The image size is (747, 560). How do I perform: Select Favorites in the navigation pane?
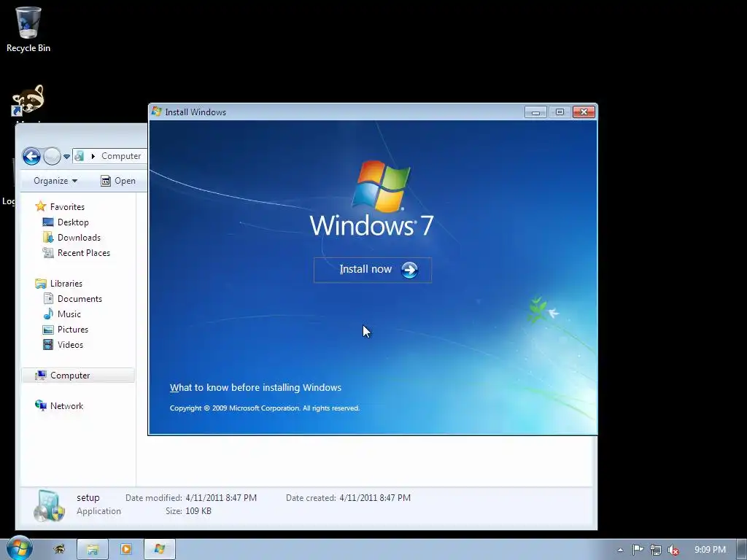click(x=67, y=206)
